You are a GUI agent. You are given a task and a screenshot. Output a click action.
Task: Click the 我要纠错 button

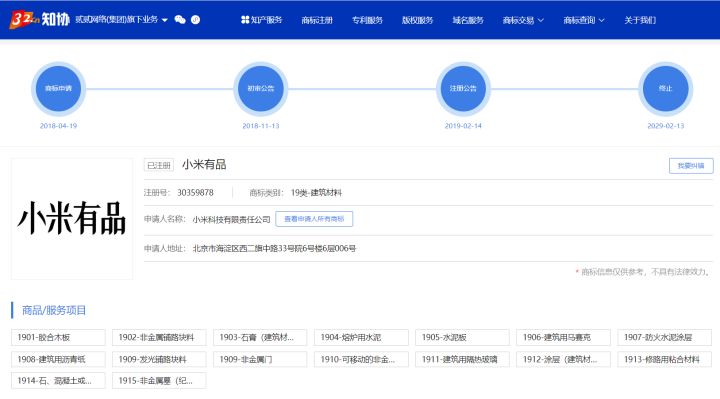[691, 166]
